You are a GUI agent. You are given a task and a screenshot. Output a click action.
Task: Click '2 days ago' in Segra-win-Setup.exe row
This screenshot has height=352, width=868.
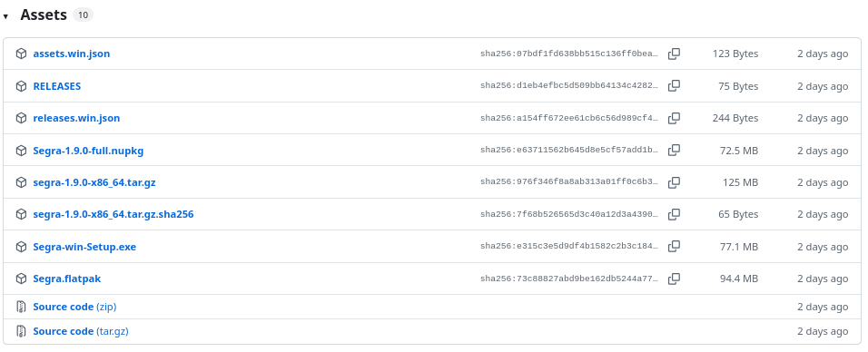[x=823, y=247]
